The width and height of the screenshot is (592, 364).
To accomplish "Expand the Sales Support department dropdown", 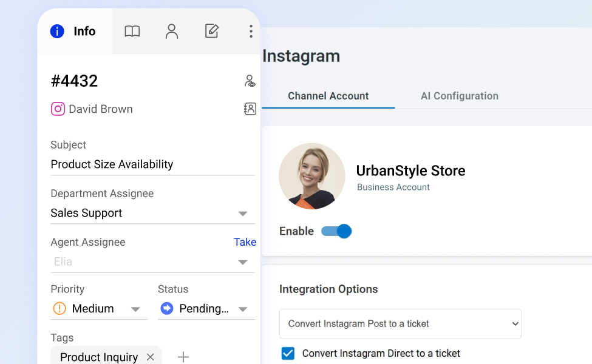I will 152,213.
